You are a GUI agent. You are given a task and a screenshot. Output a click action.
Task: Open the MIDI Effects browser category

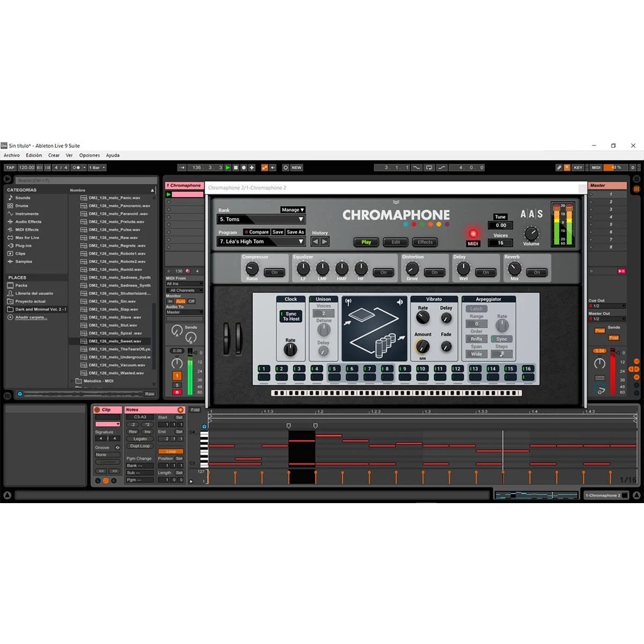26,230
